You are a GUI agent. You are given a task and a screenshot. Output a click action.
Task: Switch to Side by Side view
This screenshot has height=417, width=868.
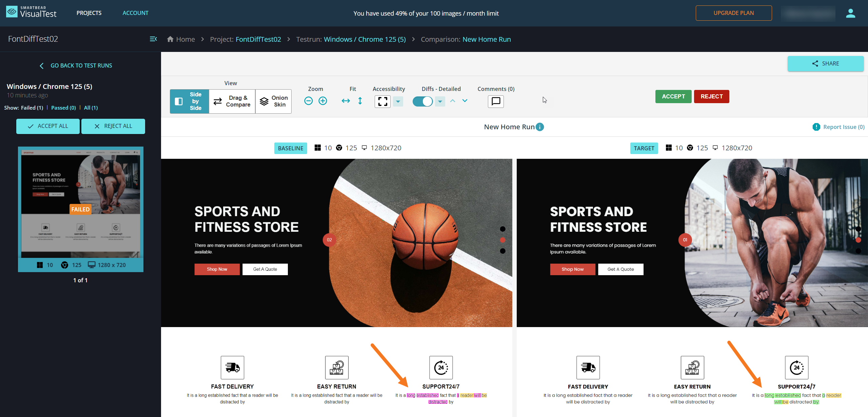[x=189, y=101]
